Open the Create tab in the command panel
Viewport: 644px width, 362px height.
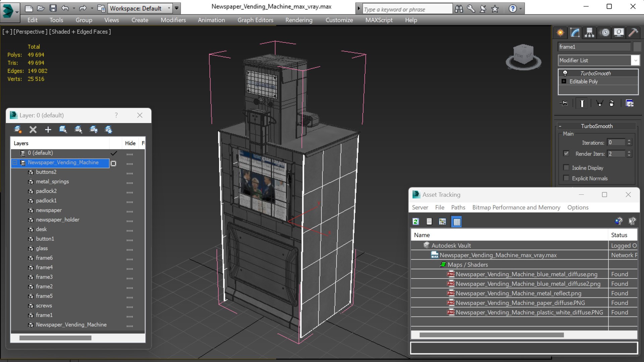(560, 33)
